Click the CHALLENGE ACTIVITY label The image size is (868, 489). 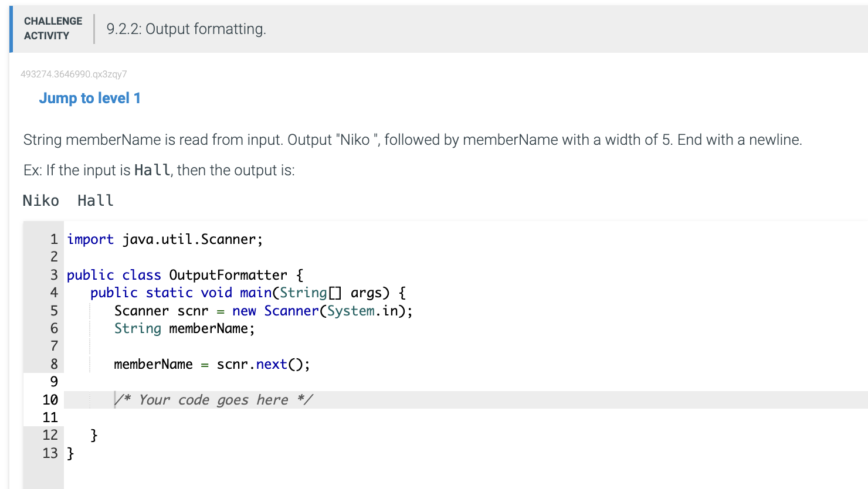(53, 29)
